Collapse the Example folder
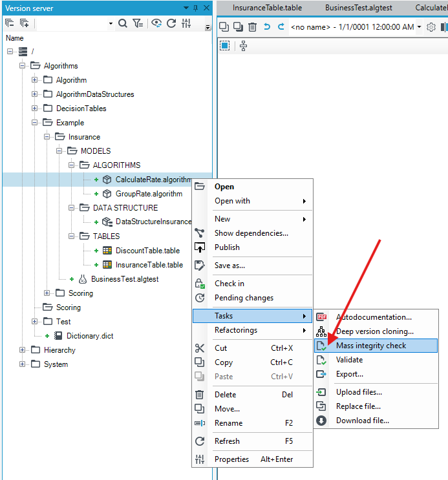 (x=35, y=123)
